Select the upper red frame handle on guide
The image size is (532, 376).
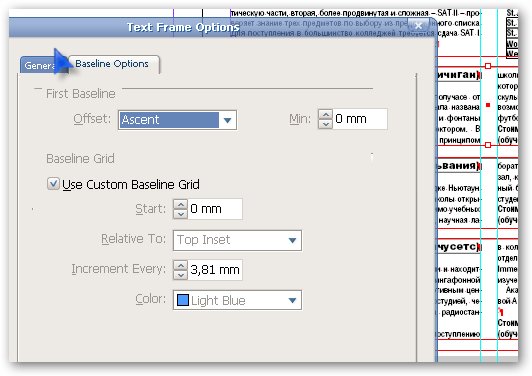point(488,66)
